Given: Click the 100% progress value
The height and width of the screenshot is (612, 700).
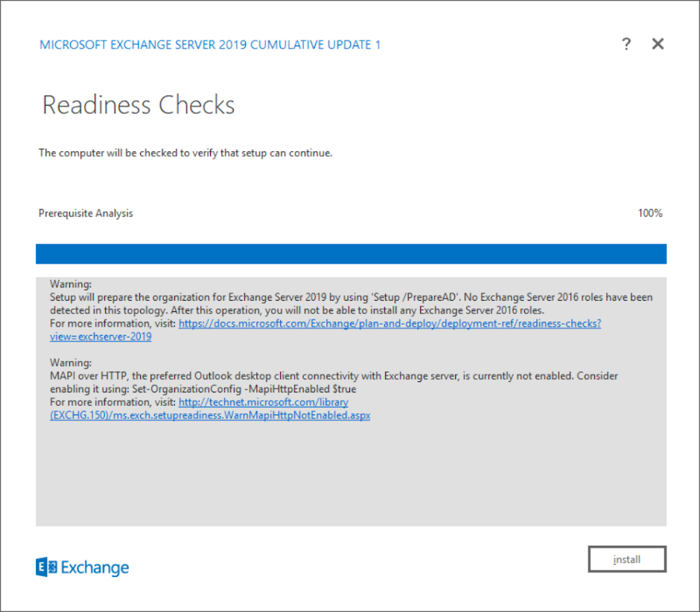Looking at the screenshot, I should coord(650,214).
